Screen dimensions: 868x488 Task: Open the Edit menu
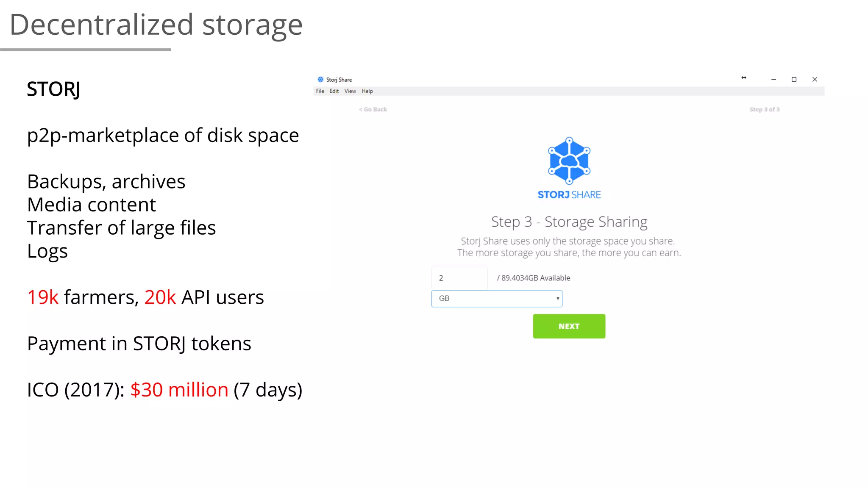(x=334, y=91)
